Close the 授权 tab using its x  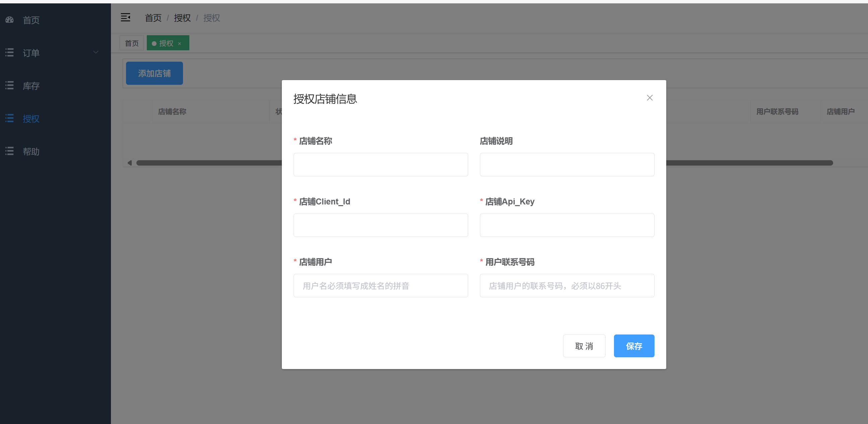pyautogui.click(x=180, y=44)
